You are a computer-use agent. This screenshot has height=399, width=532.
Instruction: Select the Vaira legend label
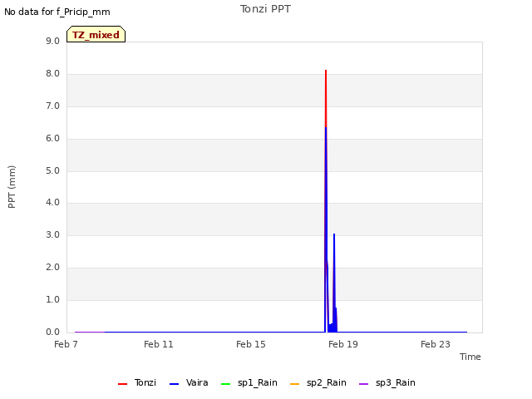point(197,382)
